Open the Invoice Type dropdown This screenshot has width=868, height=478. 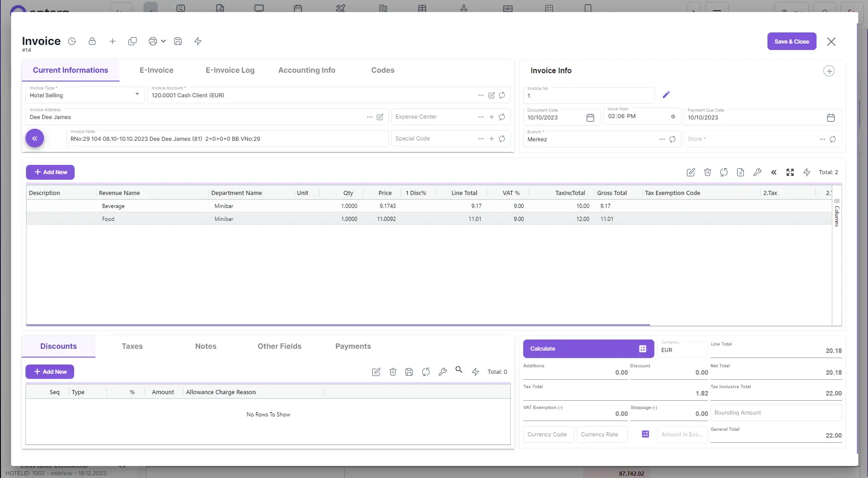(x=137, y=94)
